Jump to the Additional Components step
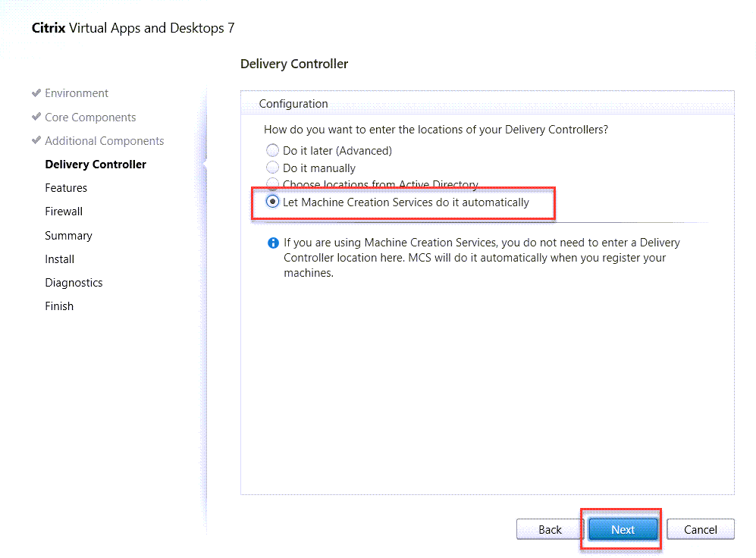This screenshot has width=756, height=558. [104, 141]
